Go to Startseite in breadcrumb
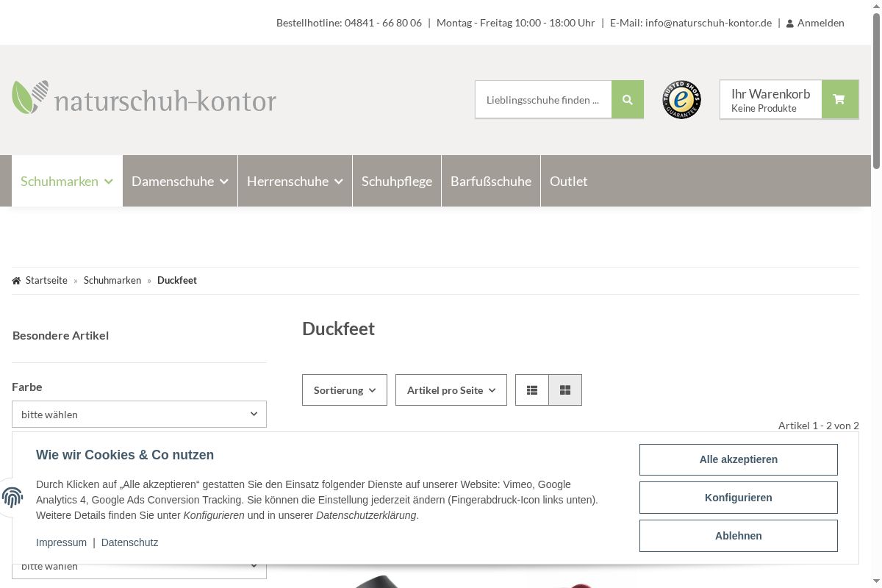This screenshot has width=882, height=588. pos(46,281)
